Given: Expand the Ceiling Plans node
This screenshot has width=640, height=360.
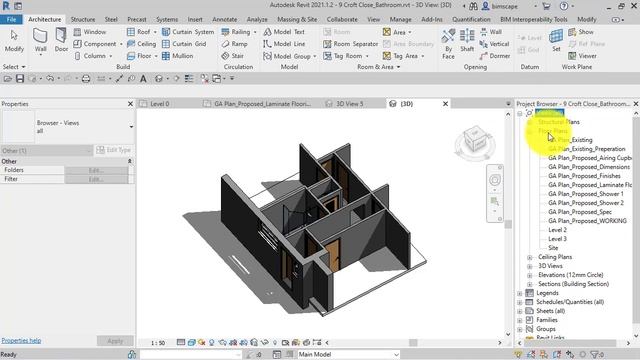Looking at the screenshot, I should pos(529,257).
